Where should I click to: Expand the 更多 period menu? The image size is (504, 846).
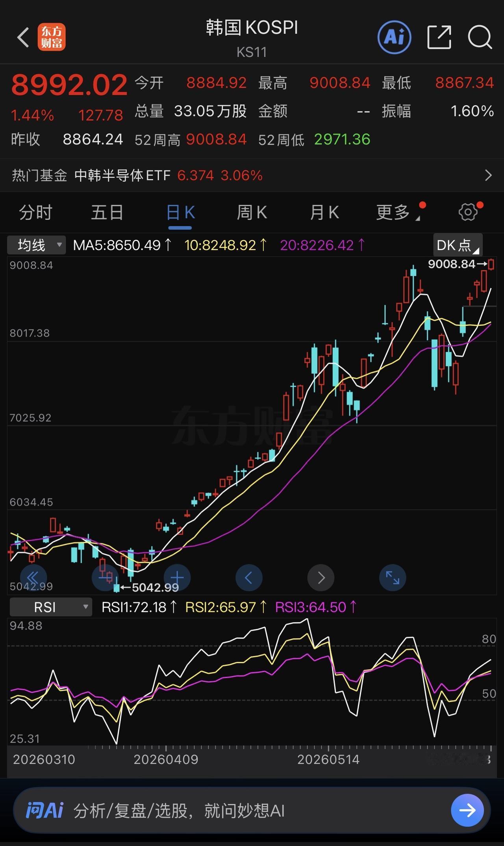[398, 213]
